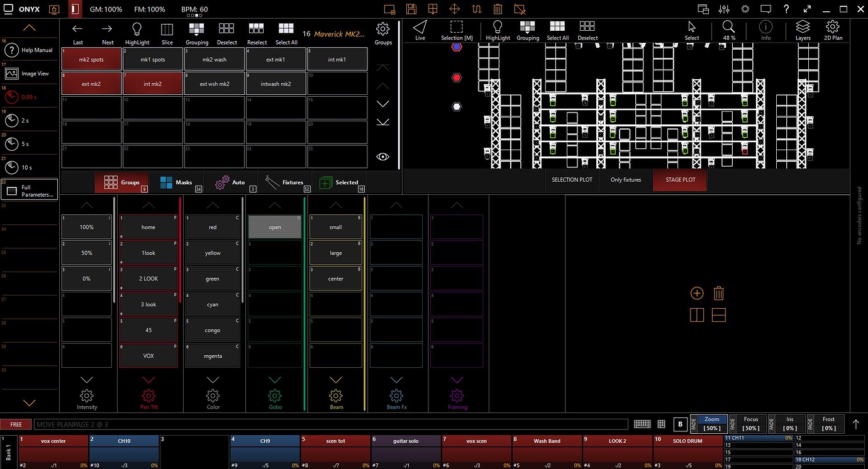
Task: Toggle the eye visibility icon beside the groups grid
Action: [383, 156]
